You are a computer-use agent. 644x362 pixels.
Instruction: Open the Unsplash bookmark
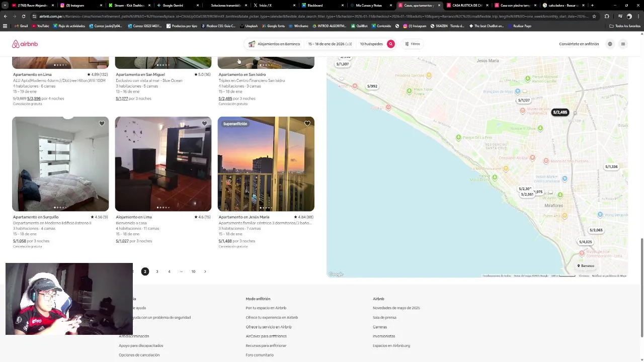[250, 26]
